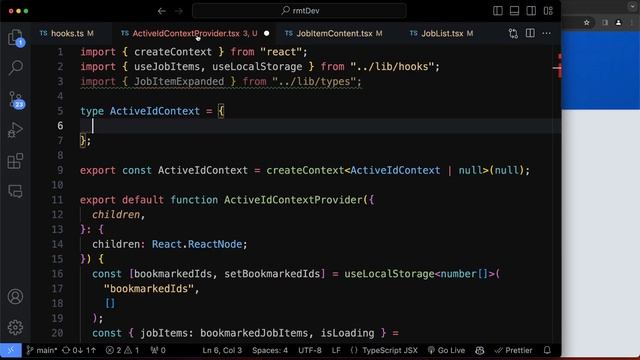
Task: Open the Extensions view
Action: pyautogui.click(x=16, y=161)
